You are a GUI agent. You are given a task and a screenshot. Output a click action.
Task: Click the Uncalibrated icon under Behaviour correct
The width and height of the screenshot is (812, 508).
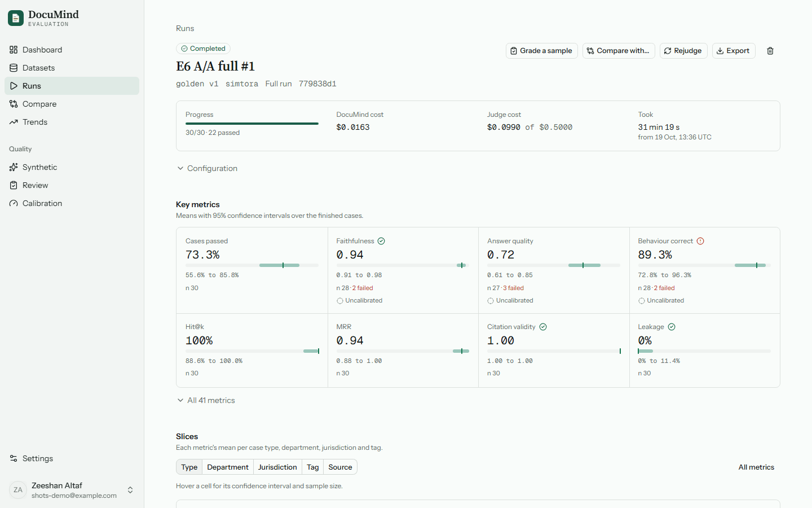[x=642, y=301]
